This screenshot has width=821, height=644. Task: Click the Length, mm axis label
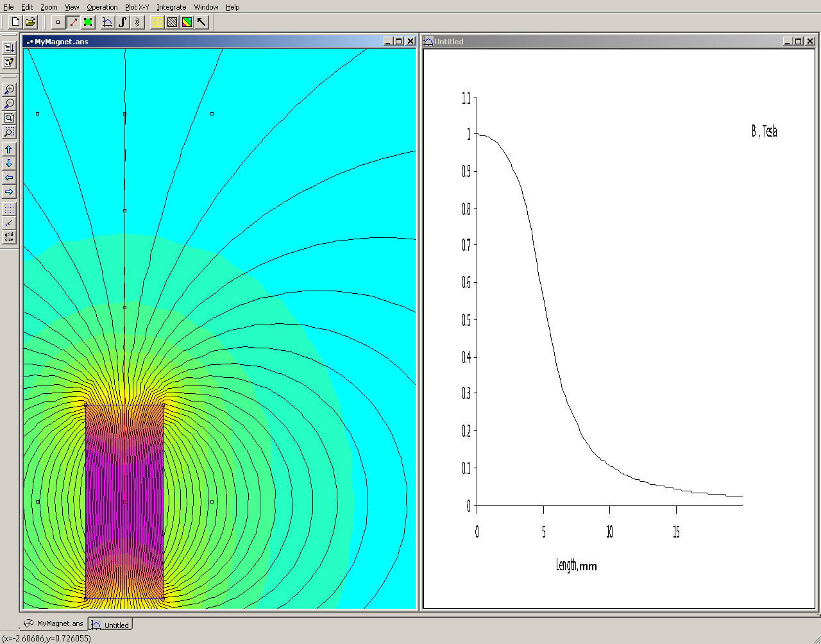pos(576,566)
